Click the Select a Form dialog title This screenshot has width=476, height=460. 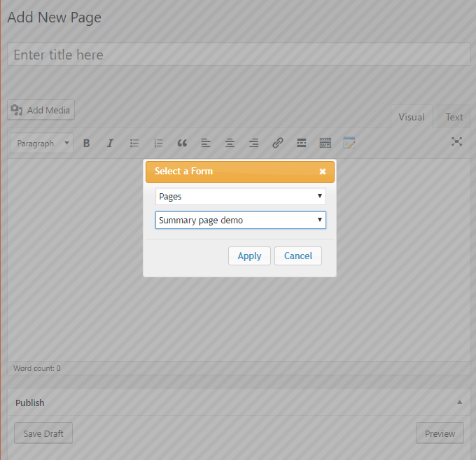point(183,172)
